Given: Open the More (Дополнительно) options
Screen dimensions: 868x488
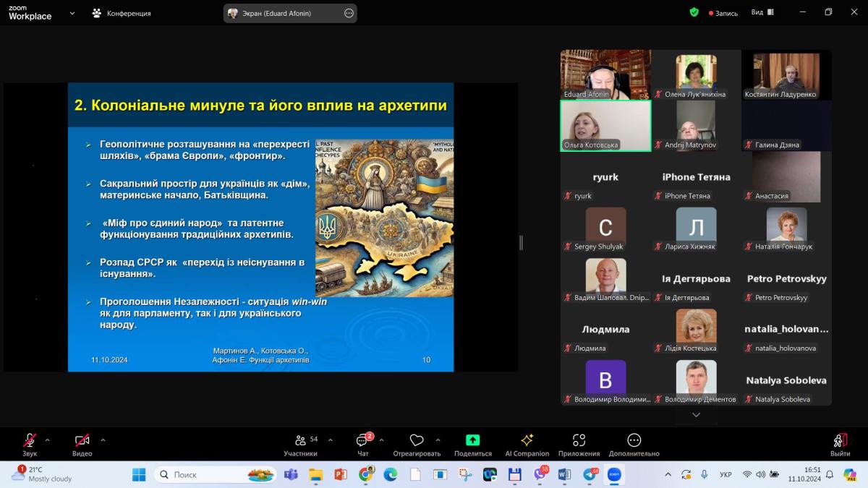Looking at the screenshot, I should point(634,440).
